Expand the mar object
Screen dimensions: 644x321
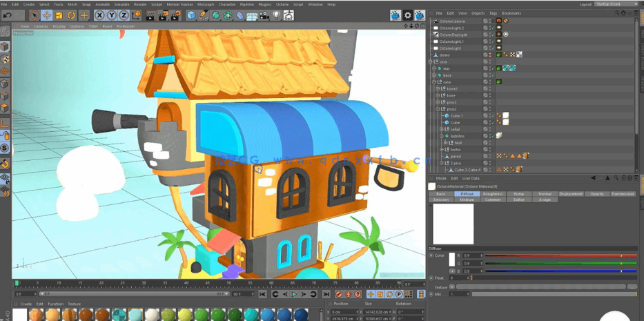434,68
